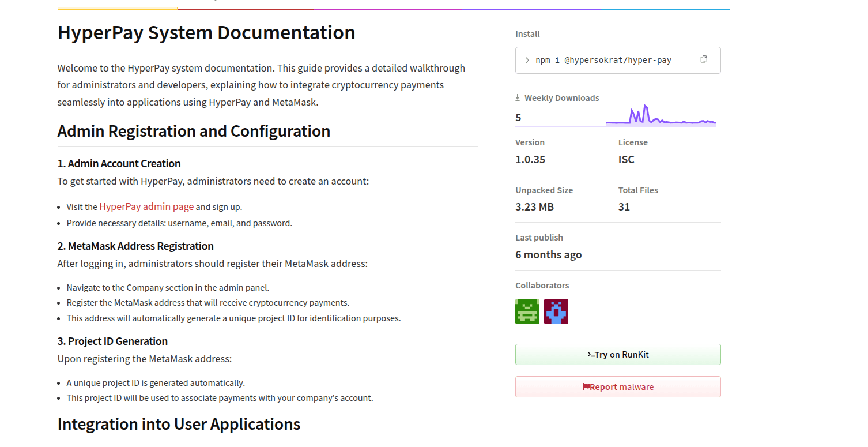
Task: Open Try on RunKit
Action: click(618, 355)
